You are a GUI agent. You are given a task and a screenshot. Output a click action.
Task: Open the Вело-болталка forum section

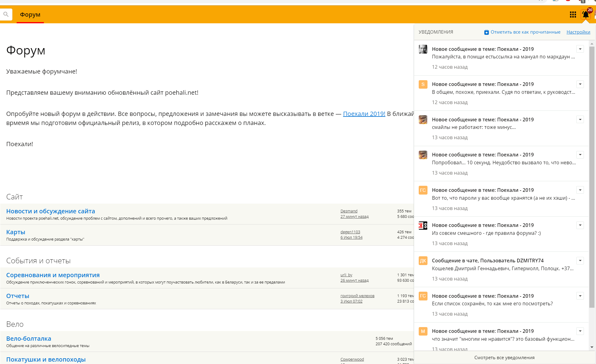click(x=29, y=339)
